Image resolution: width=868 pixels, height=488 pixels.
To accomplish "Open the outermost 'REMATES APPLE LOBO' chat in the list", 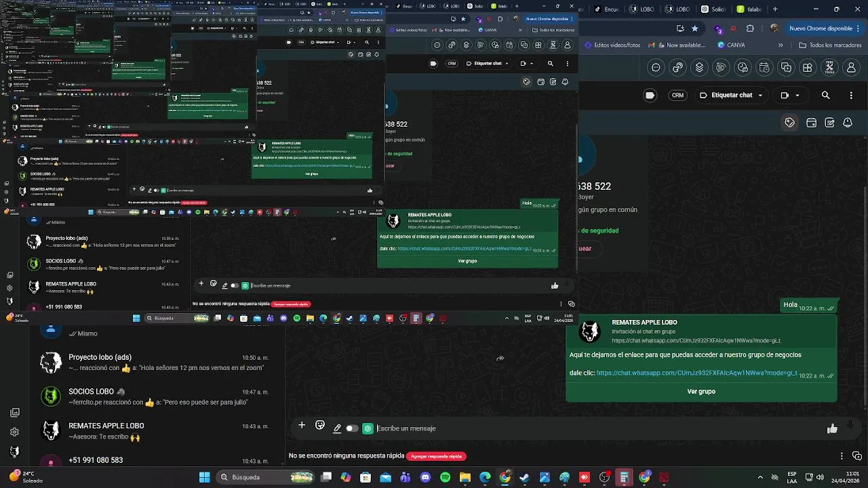I will pos(155,431).
